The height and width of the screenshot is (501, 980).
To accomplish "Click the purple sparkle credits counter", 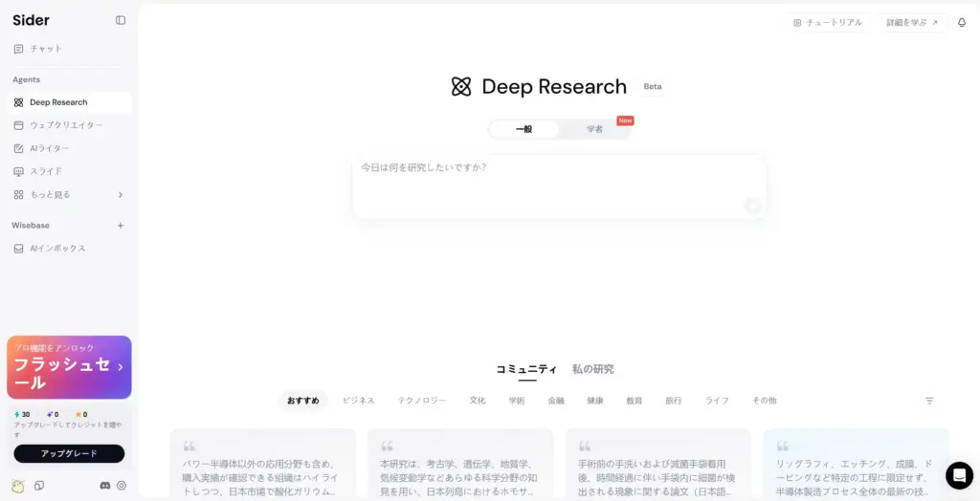I will [x=53, y=415].
